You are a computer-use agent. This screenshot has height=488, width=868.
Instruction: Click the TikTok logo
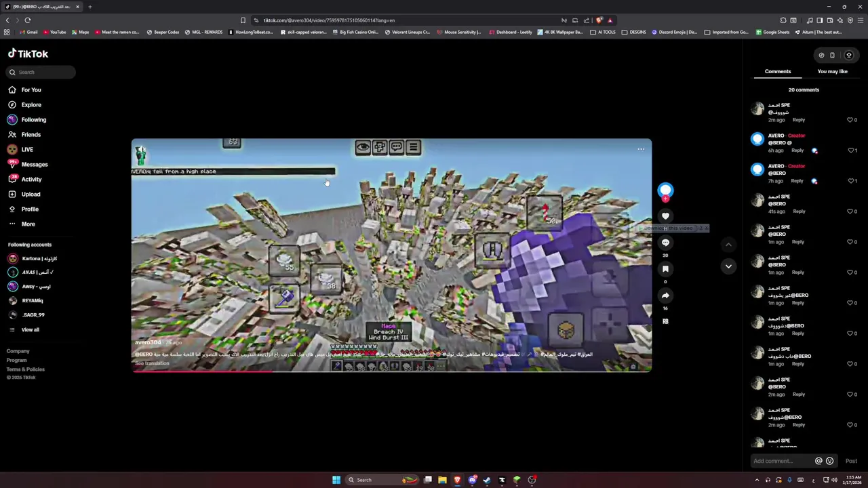[28, 54]
